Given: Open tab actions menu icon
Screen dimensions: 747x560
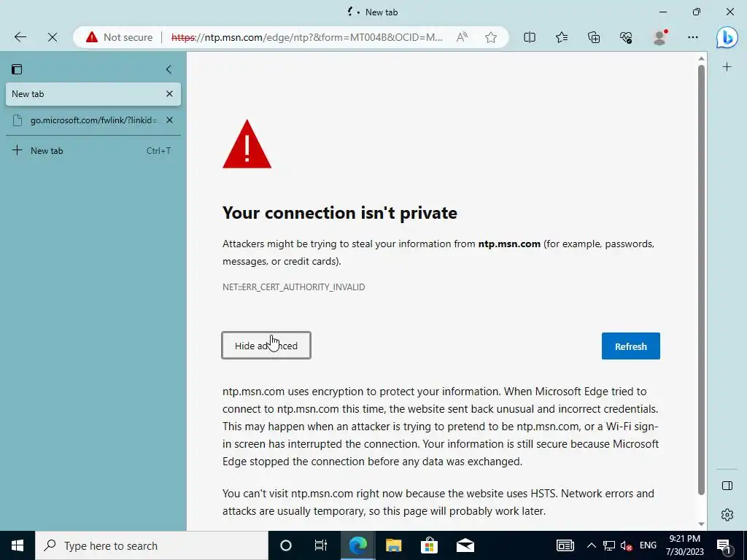Looking at the screenshot, I should 17,69.
